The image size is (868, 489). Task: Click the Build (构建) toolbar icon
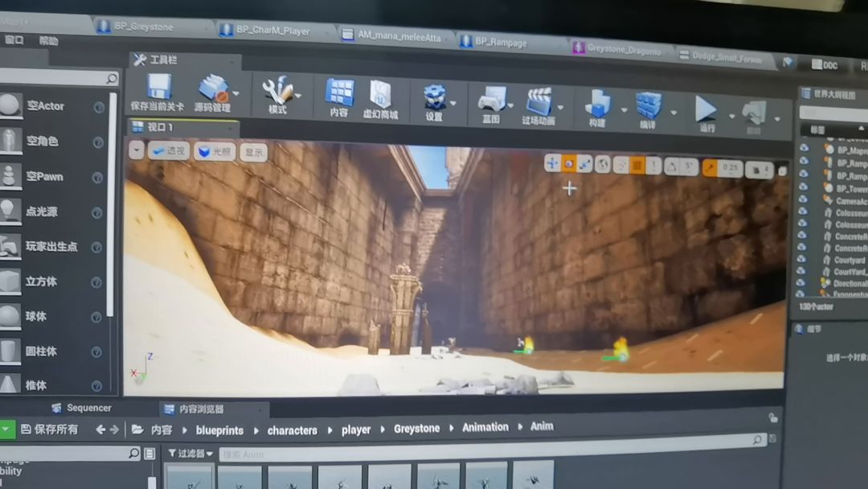pos(597,105)
